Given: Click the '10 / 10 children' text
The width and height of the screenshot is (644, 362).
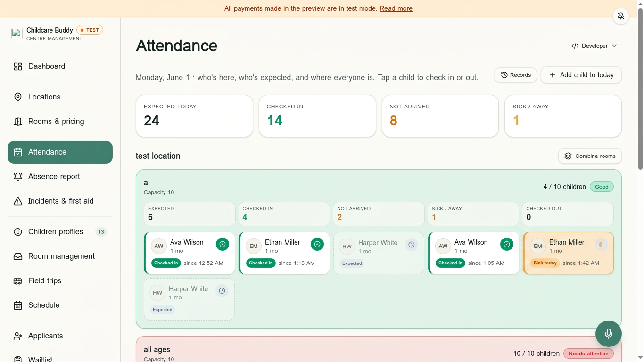Looking at the screenshot, I should point(537,354).
